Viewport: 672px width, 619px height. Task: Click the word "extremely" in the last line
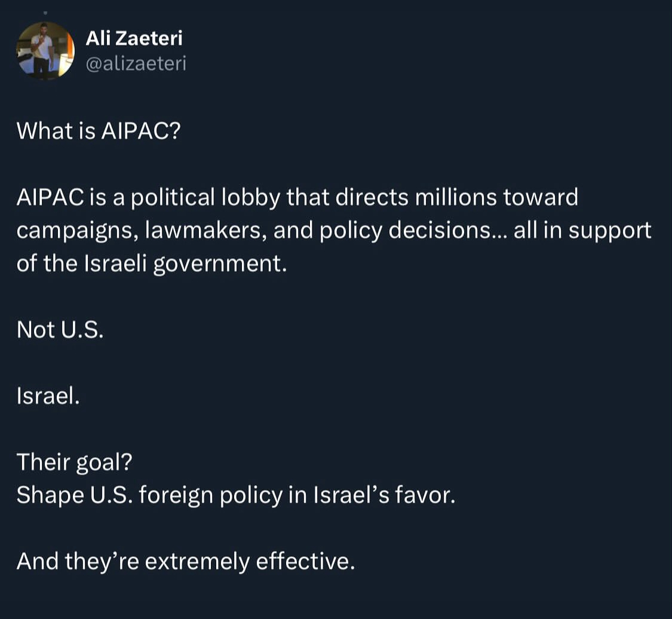point(197,562)
